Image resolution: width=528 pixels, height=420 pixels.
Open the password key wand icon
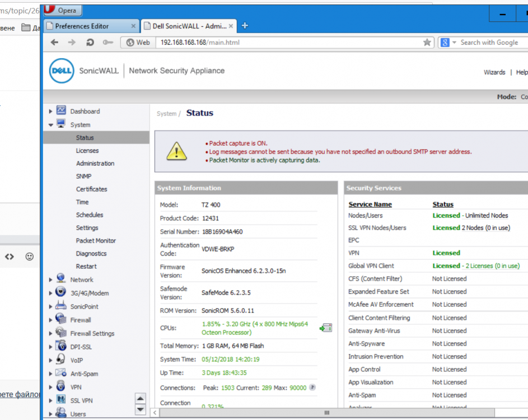108,43
